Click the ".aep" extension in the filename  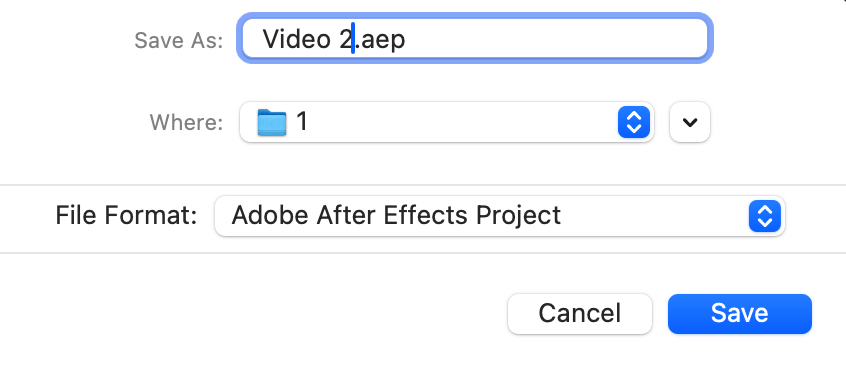pyautogui.click(x=380, y=40)
